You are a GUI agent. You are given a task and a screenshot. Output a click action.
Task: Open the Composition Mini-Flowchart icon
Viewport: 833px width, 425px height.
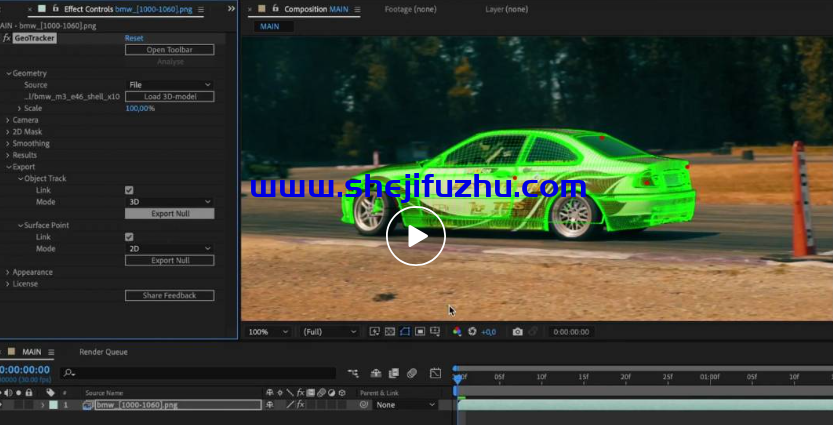pos(353,373)
